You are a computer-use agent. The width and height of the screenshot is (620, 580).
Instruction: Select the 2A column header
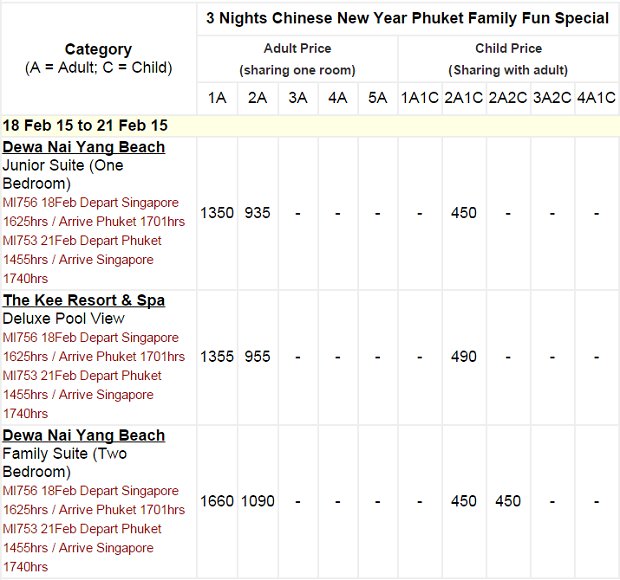point(257,98)
